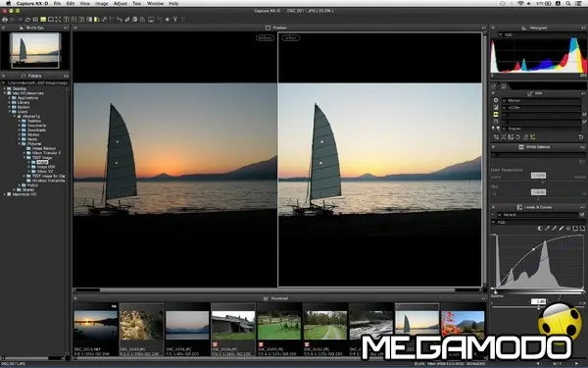Click the exposure icon beside +2.0ev row
The image size is (588, 368).
496,107
